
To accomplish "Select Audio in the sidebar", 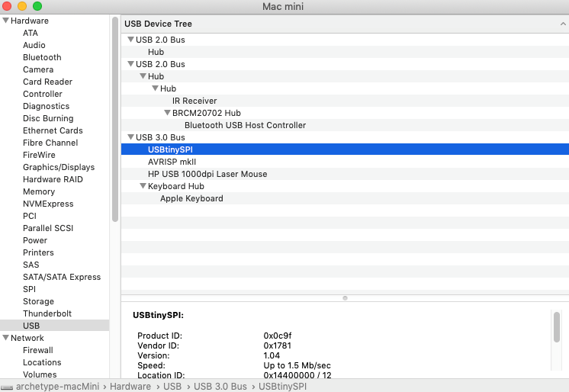I will pyautogui.click(x=34, y=45).
